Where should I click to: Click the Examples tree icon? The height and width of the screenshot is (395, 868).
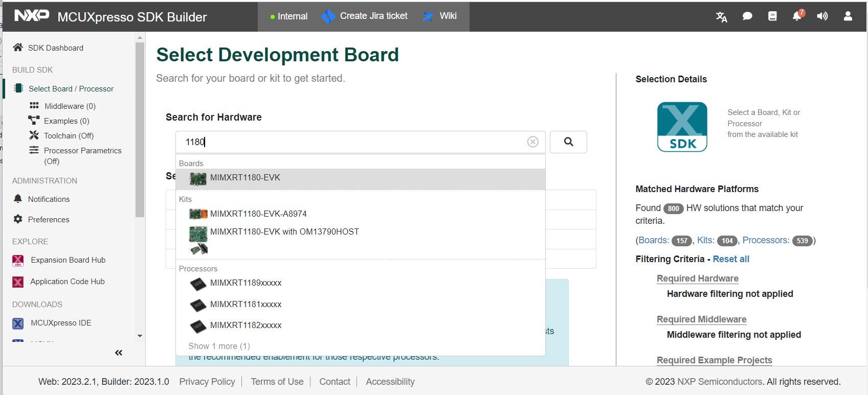34,121
